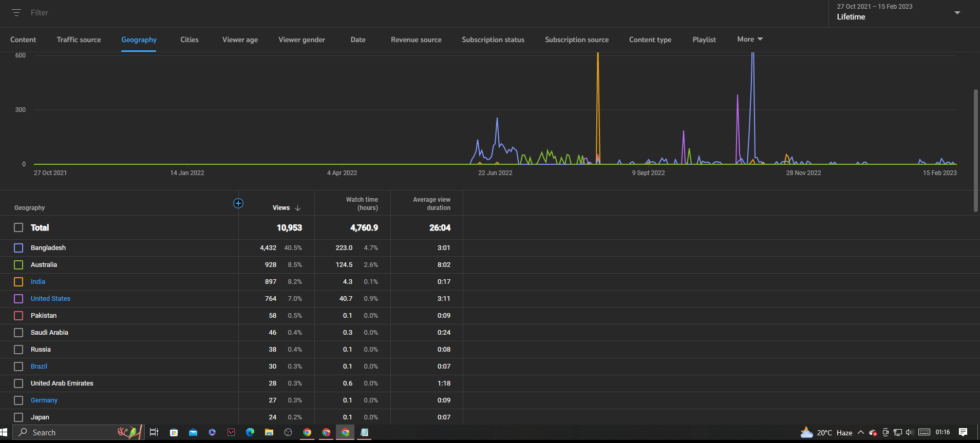Open the Subscription status tab
The height and width of the screenshot is (443, 980).
[x=493, y=40]
